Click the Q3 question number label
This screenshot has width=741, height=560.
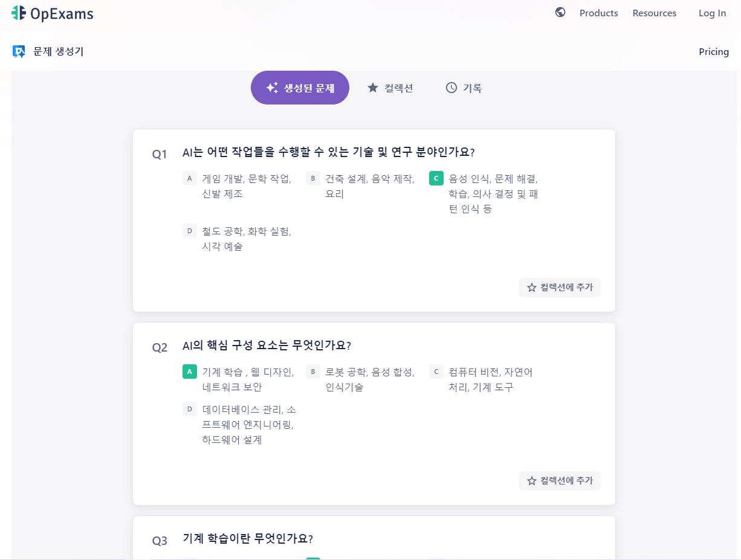pyautogui.click(x=160, y=541)
